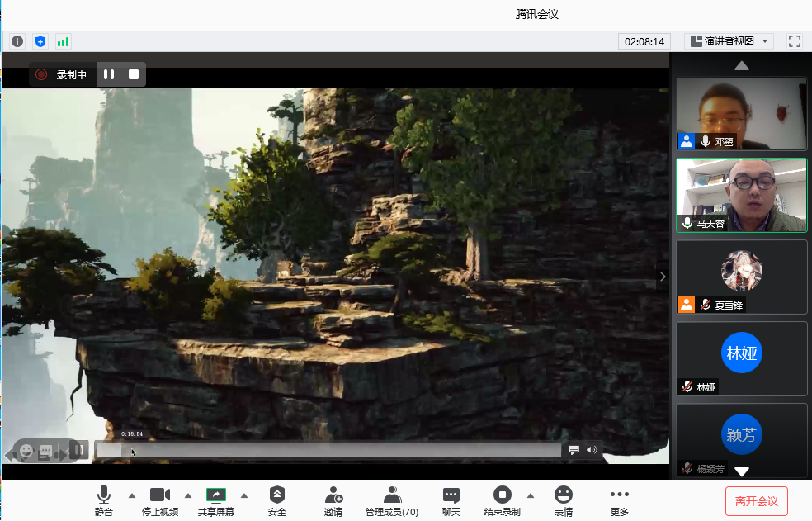Click the muted mic icon beside 夏雪锋

click(x=705, y=305)
